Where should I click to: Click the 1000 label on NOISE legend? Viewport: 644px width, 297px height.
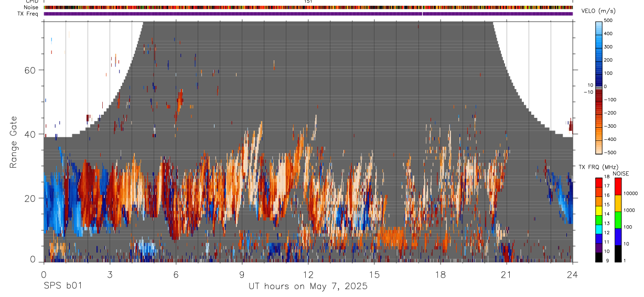[x=629, y=211]
